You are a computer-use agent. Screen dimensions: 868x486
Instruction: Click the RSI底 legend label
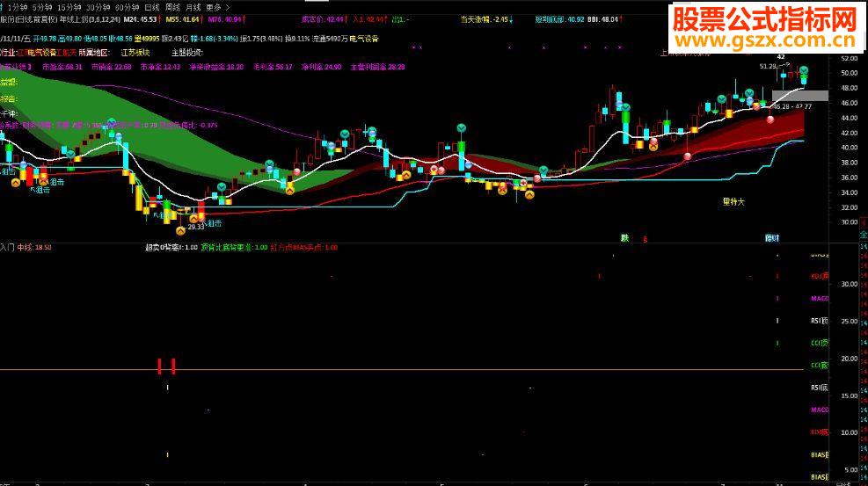coord(820,388)
